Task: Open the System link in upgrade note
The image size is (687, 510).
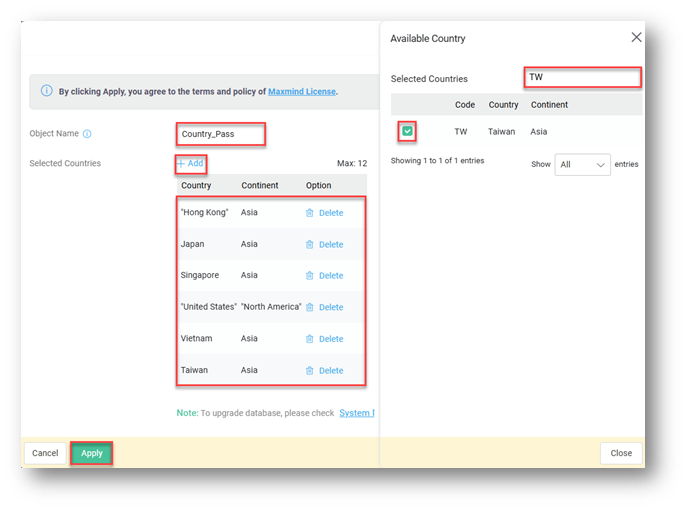Action: [356, 413]
